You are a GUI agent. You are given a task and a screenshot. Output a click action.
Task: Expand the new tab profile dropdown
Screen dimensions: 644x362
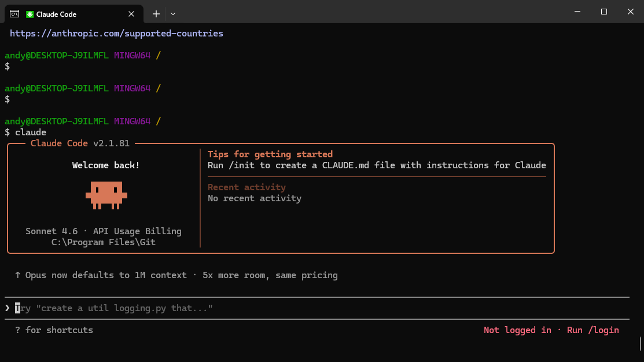pos(173,14)
